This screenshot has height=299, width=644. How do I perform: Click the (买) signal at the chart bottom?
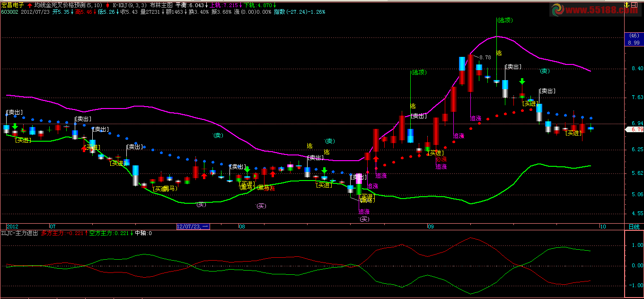click(x=363, y=219)
